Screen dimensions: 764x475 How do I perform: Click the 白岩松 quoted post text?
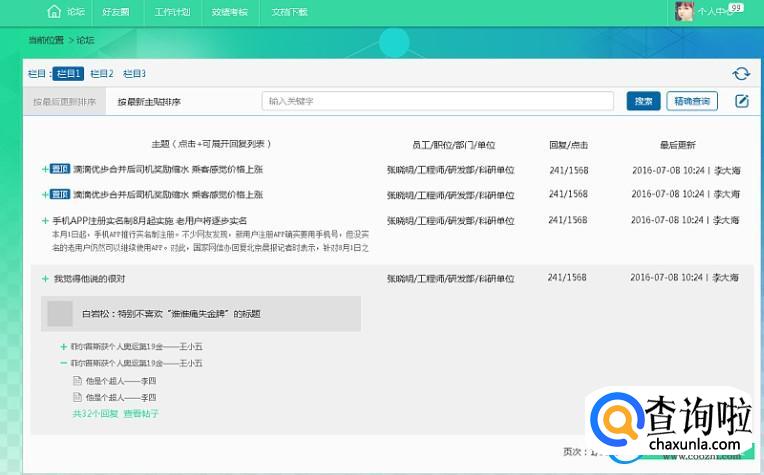(x=171, y=314)
